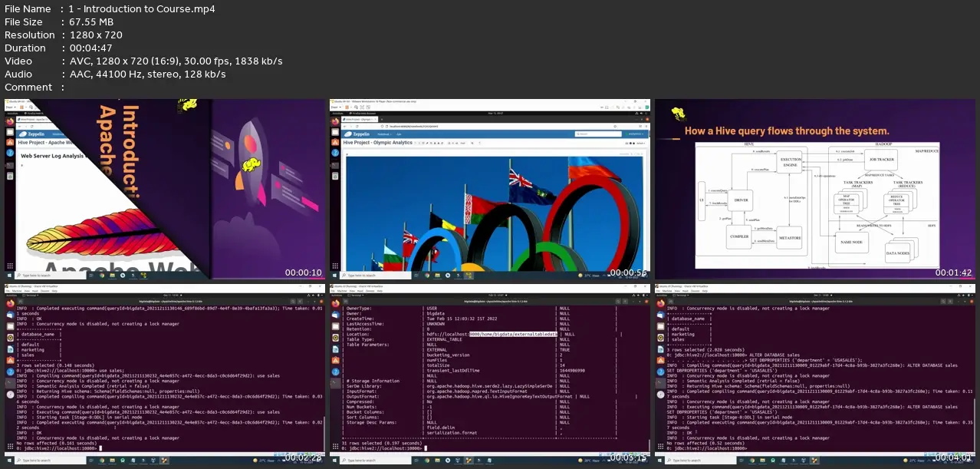Click Zeppelin logo in 00:00:10 frame

(x=32, y=134)
